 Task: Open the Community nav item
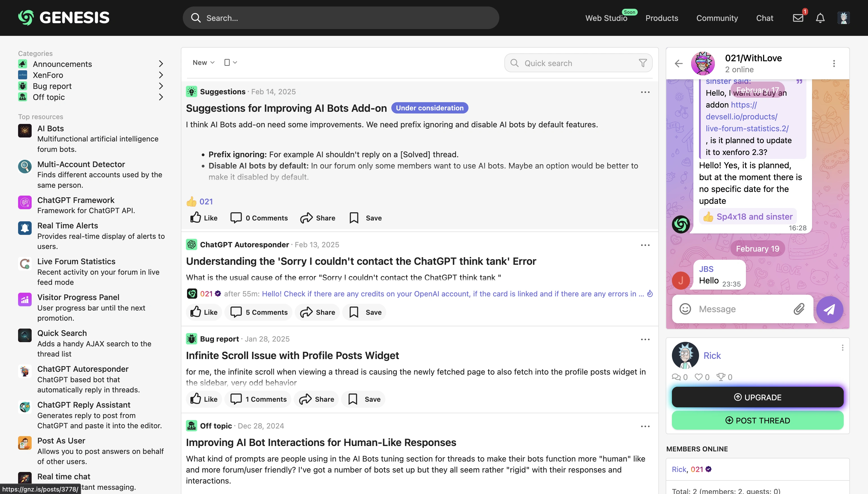click(717, 18)
